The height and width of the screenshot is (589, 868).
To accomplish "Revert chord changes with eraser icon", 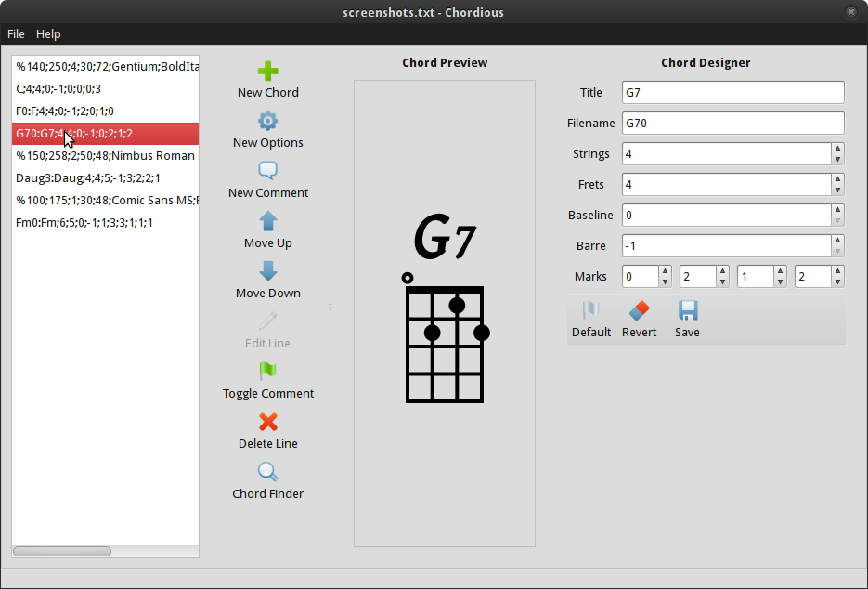I will click(x=639, y=311).
